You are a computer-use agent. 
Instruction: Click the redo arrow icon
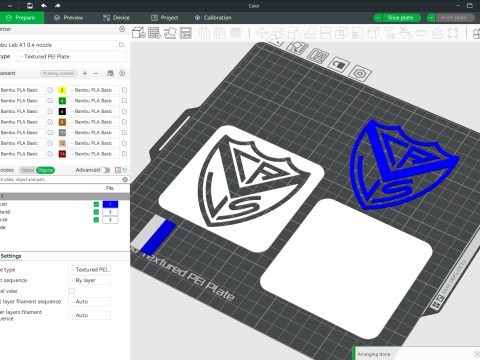(58, 6)
